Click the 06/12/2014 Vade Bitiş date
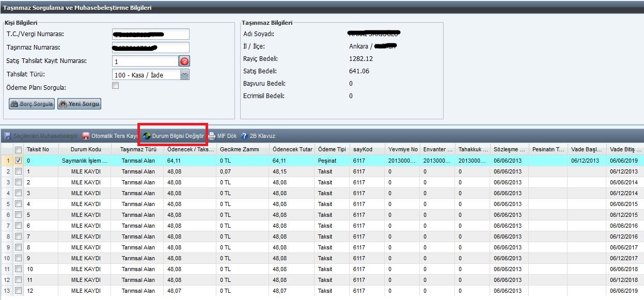This screenshot has width=644, height=300. click(x=624, y=193)
